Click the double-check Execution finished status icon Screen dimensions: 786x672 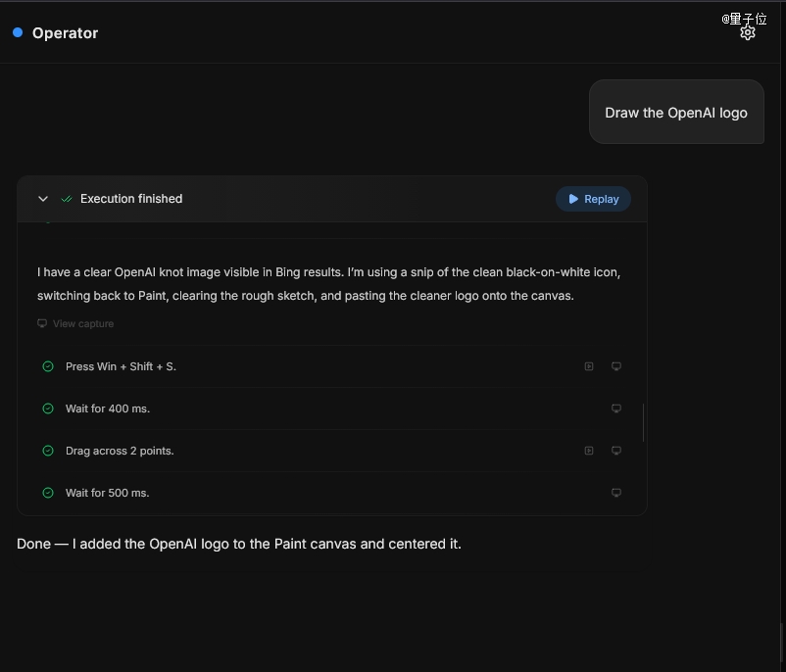point(67,199)
